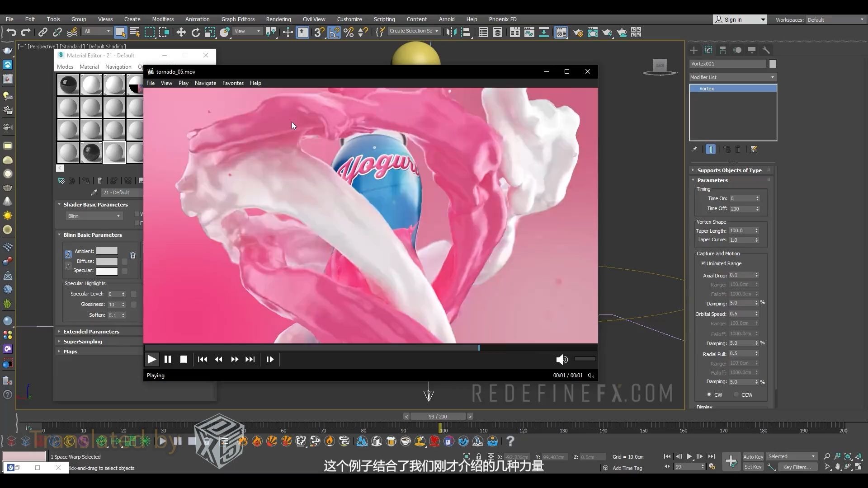Screen dimensions: 868x488
Task: Click the help question mark in Phoenix toolbar
Action: [510, 441]
